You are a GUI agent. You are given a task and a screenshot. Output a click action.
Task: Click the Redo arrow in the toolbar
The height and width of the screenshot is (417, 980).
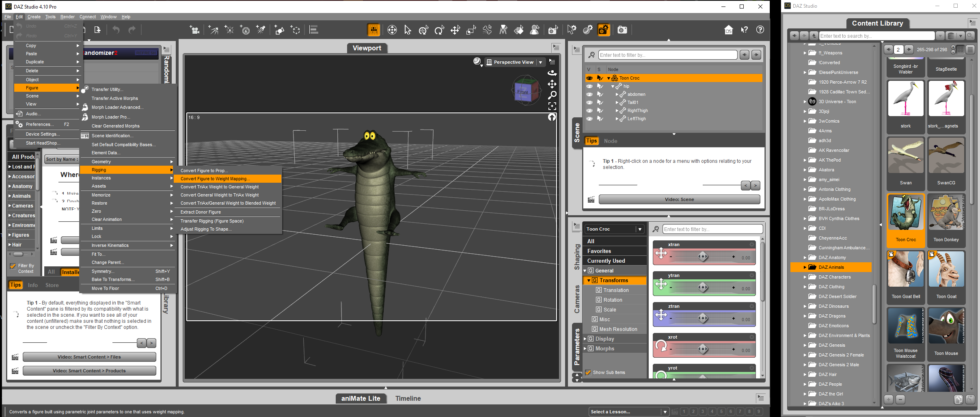[x=132, y=30]
